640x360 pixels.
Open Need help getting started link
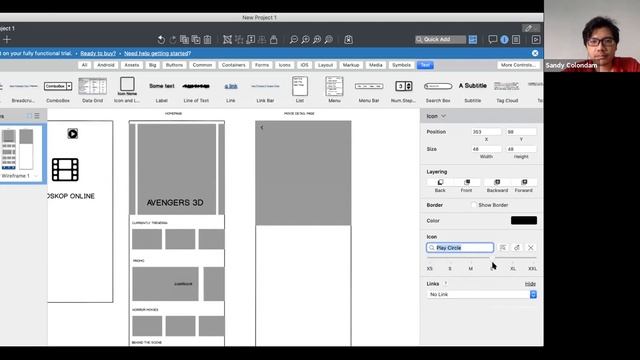(158, 53)
